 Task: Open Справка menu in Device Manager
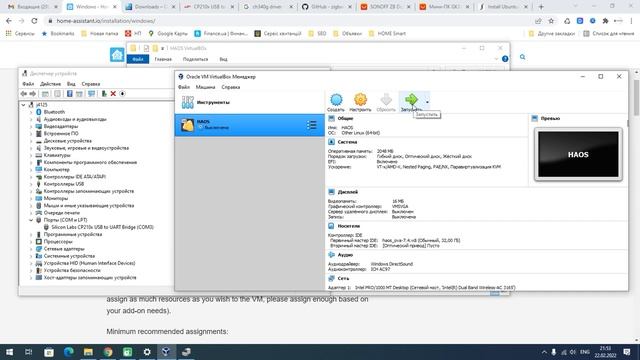pyautogui.click(x=91, y=84)
